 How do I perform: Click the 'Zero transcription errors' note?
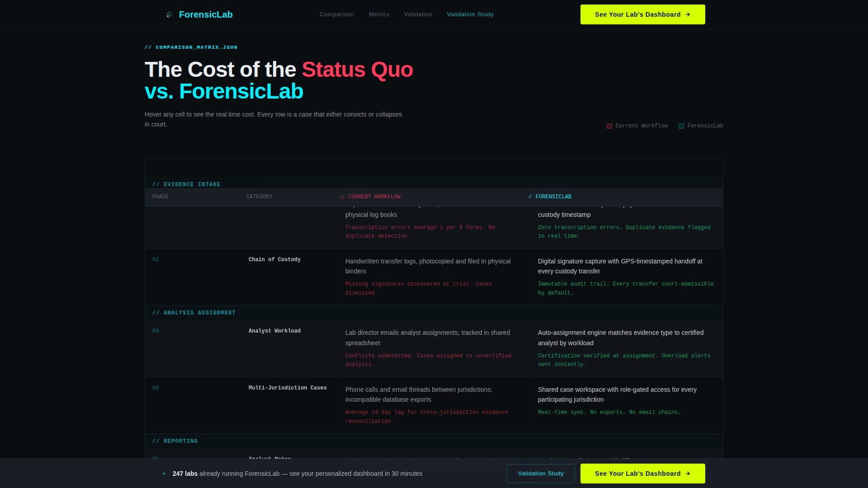click(624, 232)
